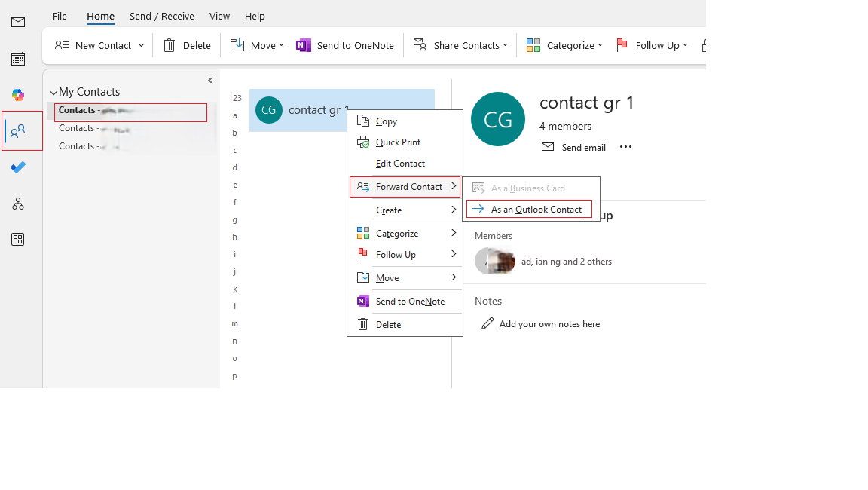Open Follow Up submenu in context menu
868x490 pixels.
click(x=405, y=254)
